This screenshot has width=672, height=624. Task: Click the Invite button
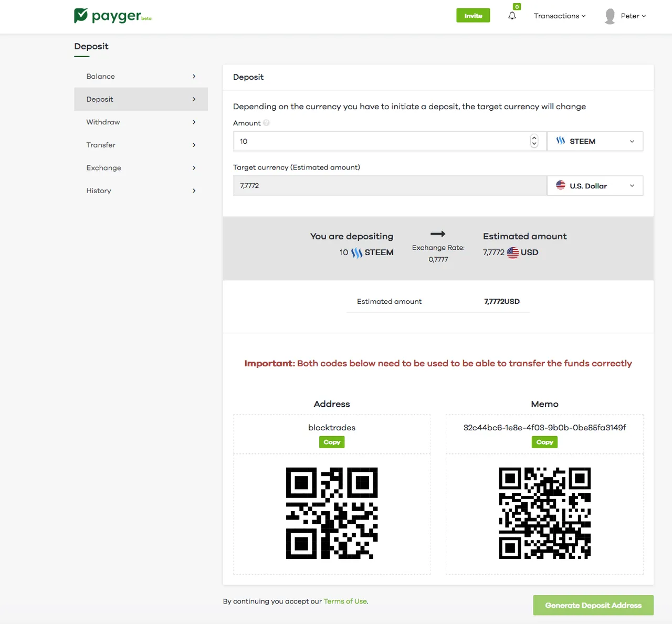pyautogui.click(x=473, y=16)
